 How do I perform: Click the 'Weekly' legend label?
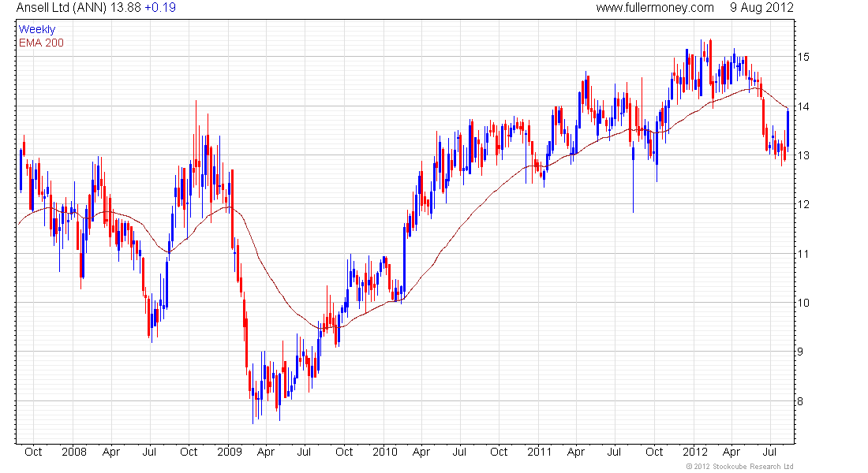click(x=37, y=29)
